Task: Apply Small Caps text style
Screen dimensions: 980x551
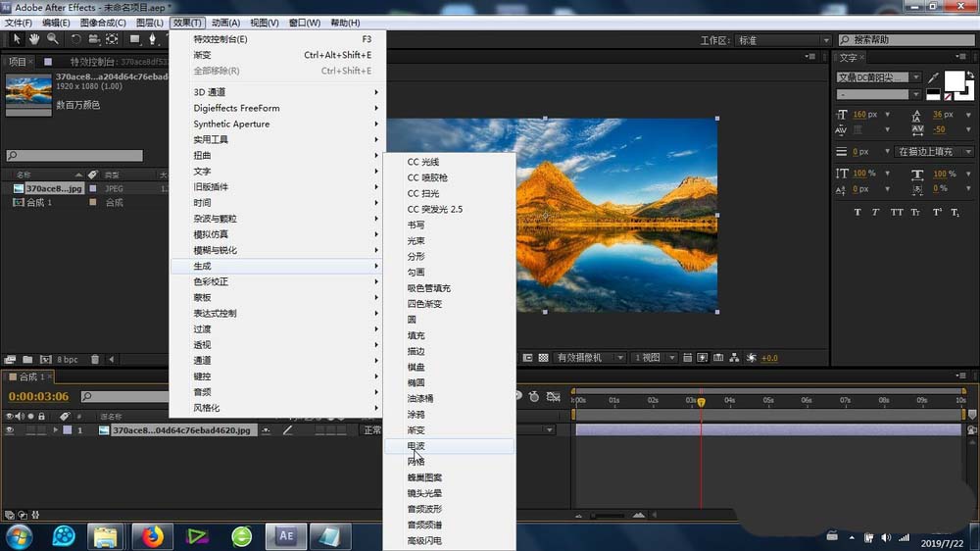Action: pos(915,212)
